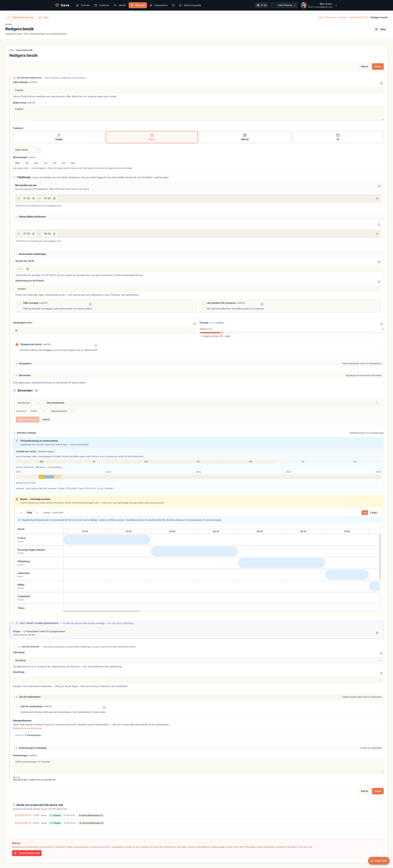
Task: Click the info icon next to Välj insatstyp
Action: tap(381, 83)
